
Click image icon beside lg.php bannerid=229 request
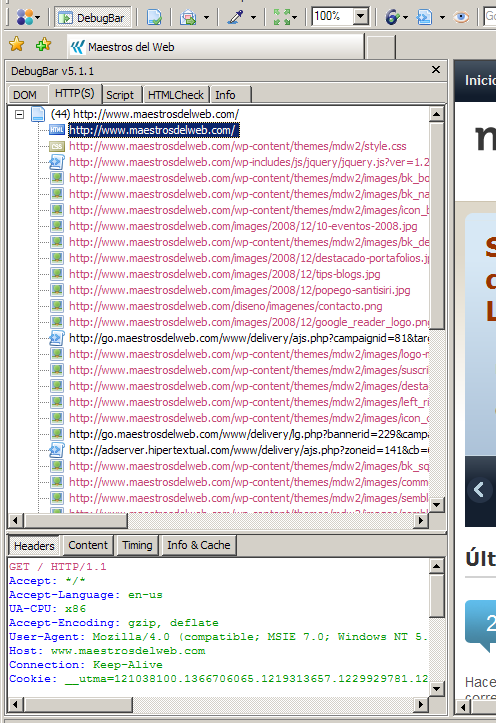(57, 434)
